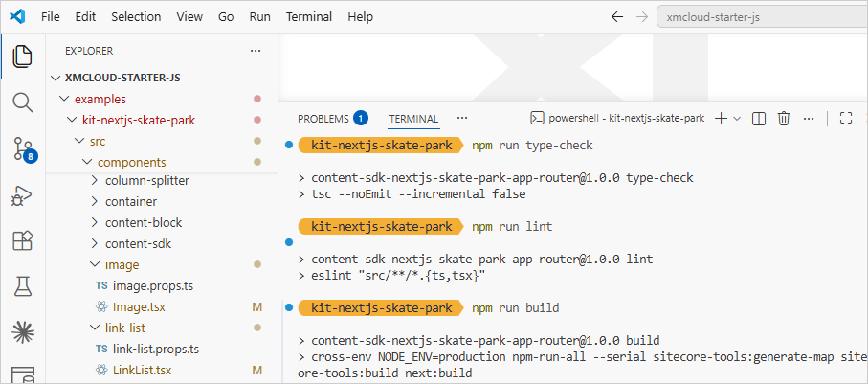
Task: Open the Selection menu
Action: tap(136, 16)
